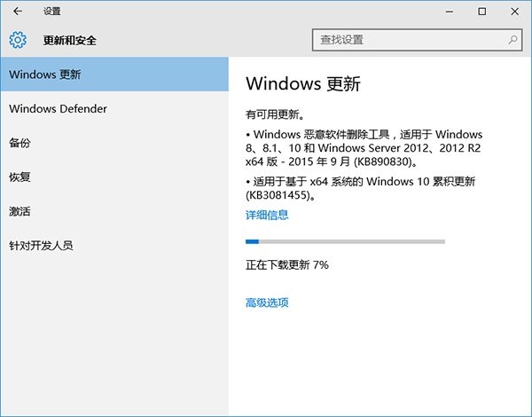
Task: Select Windows 更新 in the sidebar
Action: point(113,75)
